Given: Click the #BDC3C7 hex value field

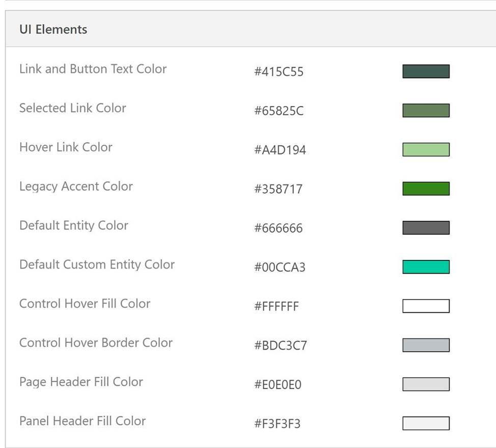Looking at the screenshot, I should [280, 346].
